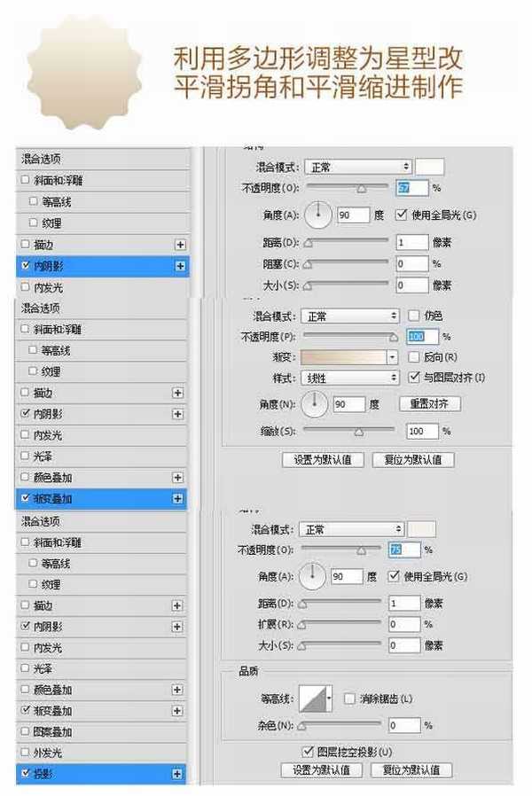Click the 缩放(S) scale slider
The width and height of the screenshot is (532, 796).
click(348, 432)
